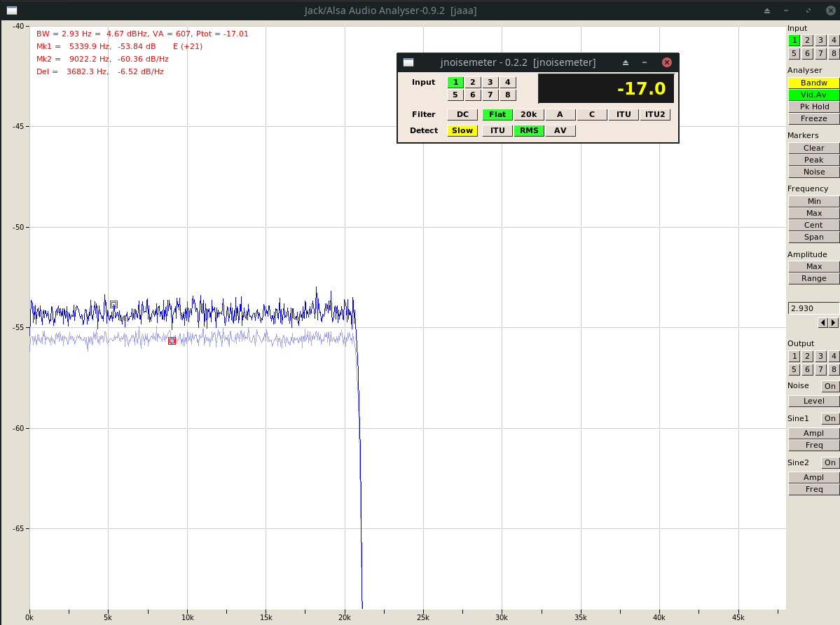Turn Sine1 generator On

[829, 419]
